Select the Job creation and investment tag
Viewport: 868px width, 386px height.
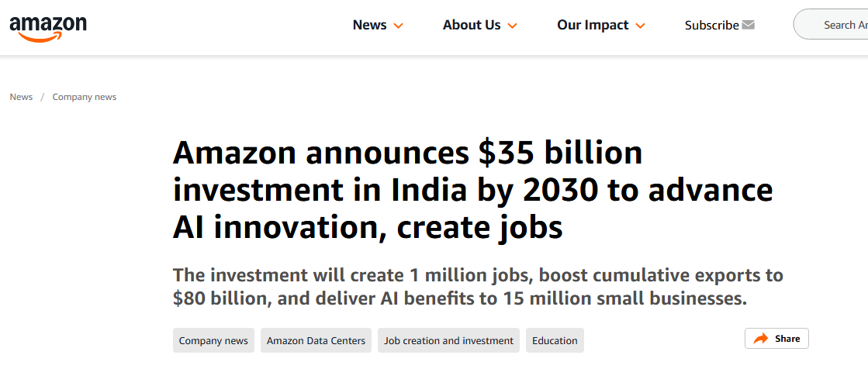pyautogui.click(x=448, y=340)
